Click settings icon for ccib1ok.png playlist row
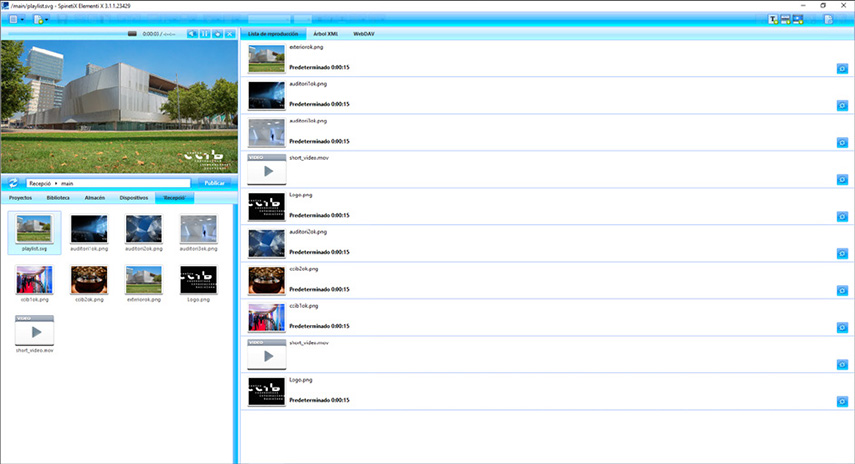 click(x=842, y=328)
